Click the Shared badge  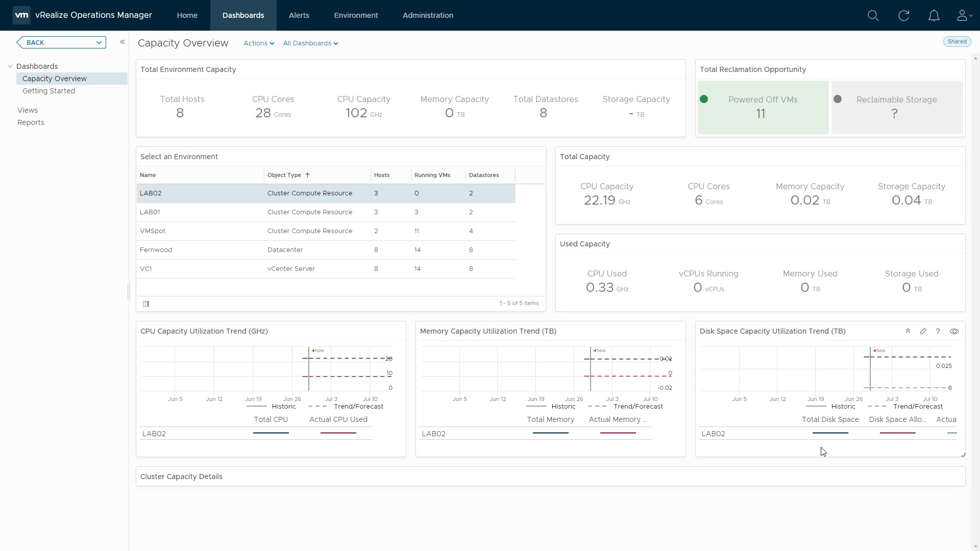(x=957, y=42)
